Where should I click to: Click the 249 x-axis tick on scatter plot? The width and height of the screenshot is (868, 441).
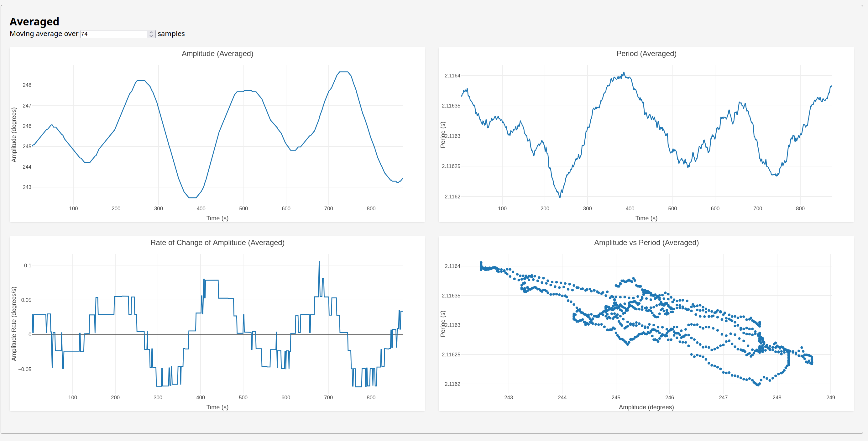coord(830,397)
